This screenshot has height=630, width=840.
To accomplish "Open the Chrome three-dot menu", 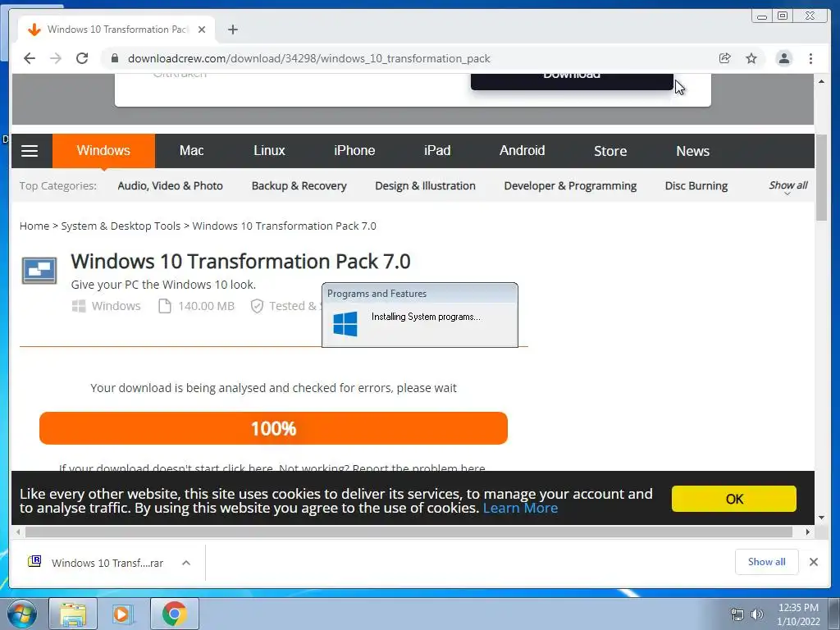I will (x=810, y=58).
